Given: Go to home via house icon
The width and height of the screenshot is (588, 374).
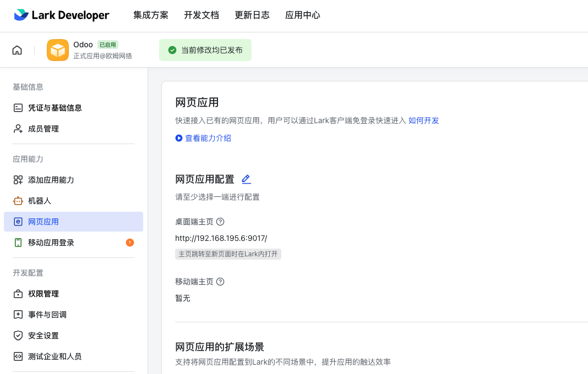Looking at the screenshot, I should [17, 50].
